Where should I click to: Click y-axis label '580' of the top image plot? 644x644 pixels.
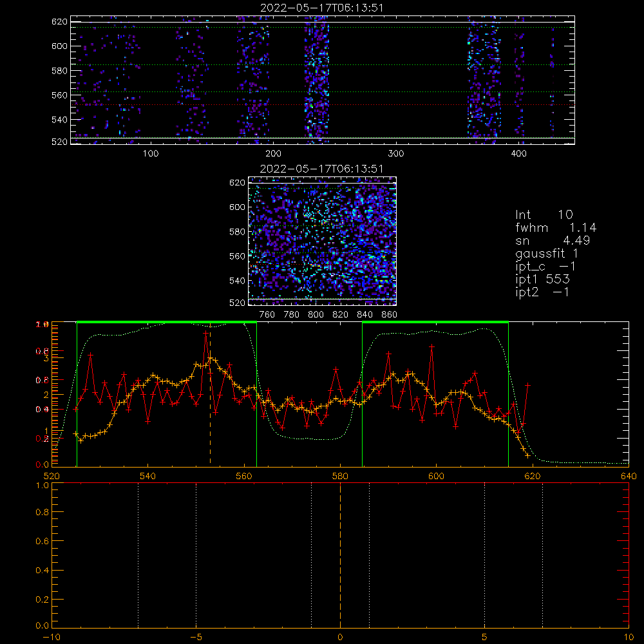coord(59,71)
